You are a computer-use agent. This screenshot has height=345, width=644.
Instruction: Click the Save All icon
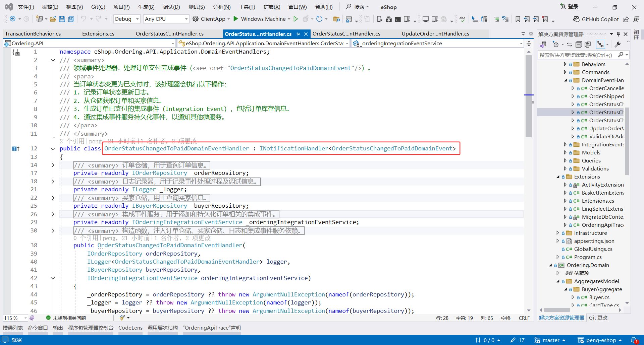[71, 19]
